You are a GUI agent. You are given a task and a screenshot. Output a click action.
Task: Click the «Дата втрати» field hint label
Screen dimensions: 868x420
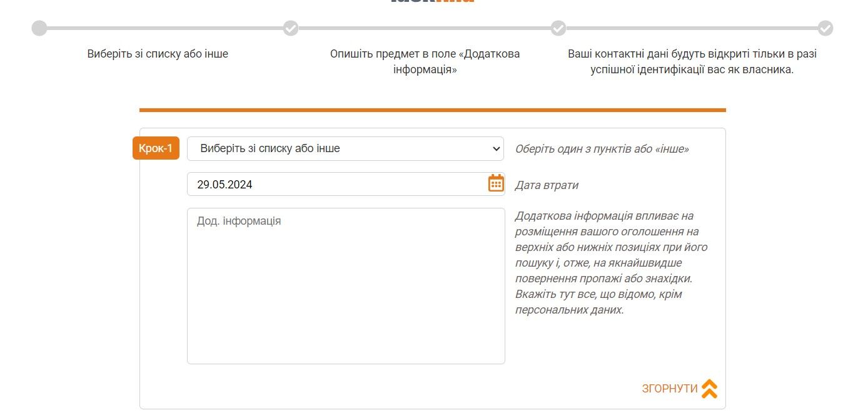pos(547,185)
